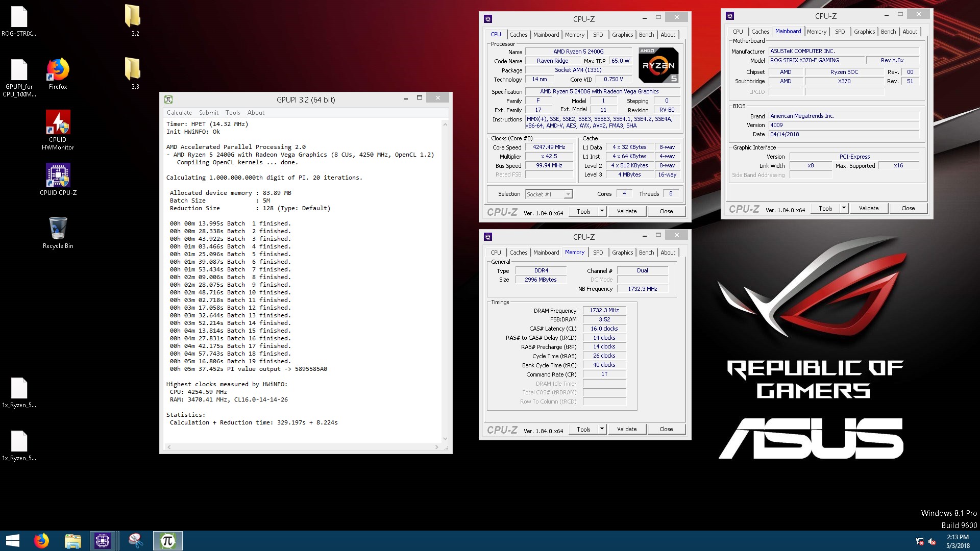Switch to CPU-Z taskbar icon
Screen dimensions: 980x551
(103, 541)
